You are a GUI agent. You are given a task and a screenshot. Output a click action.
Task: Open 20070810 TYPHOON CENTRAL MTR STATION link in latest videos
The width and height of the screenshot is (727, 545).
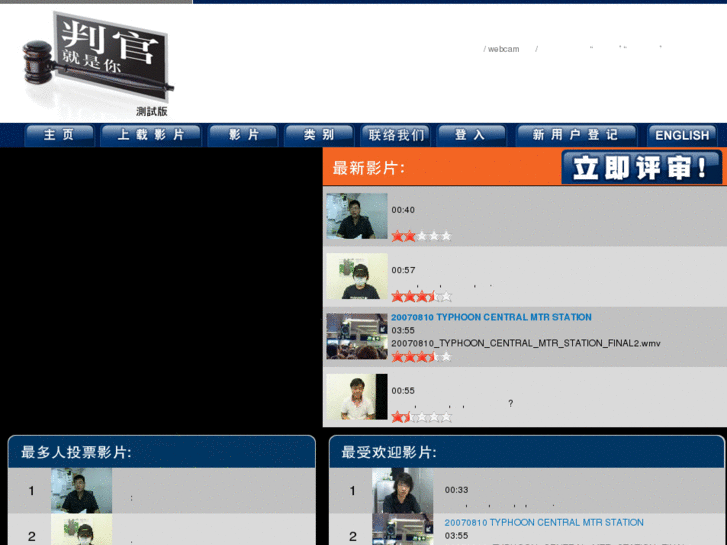click(491, 317)
